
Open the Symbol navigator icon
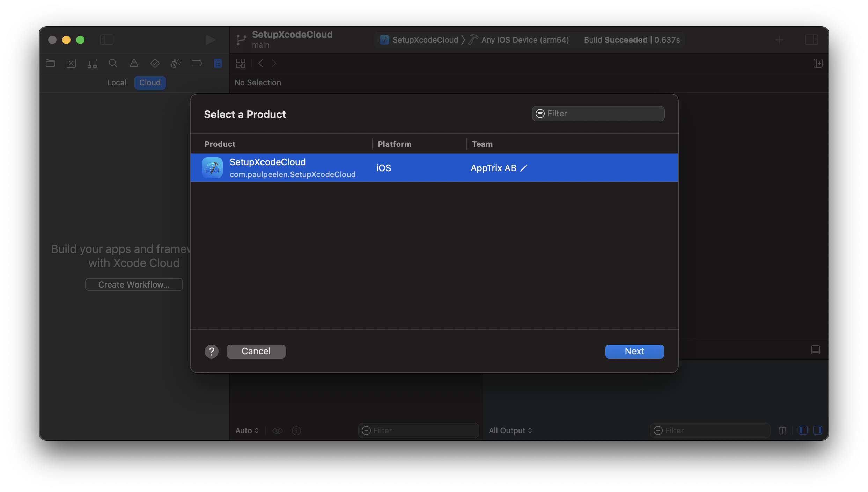pos(92,63)
